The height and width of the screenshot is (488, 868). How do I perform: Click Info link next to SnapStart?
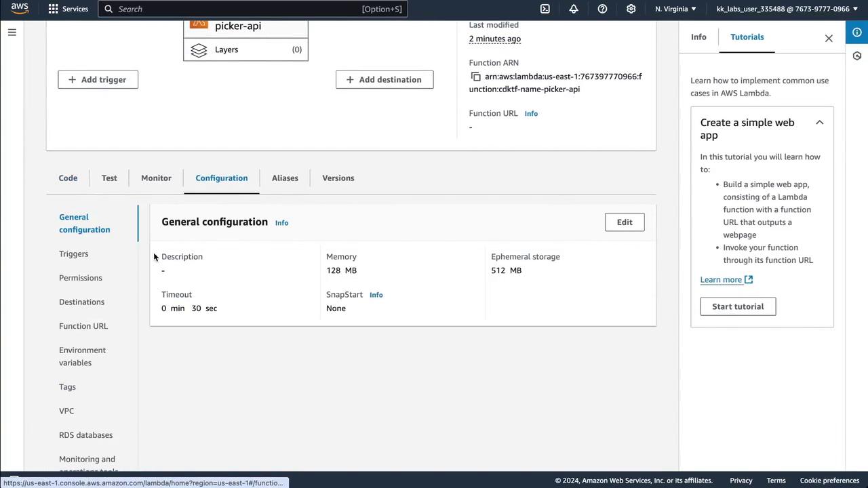pos(376,295)
